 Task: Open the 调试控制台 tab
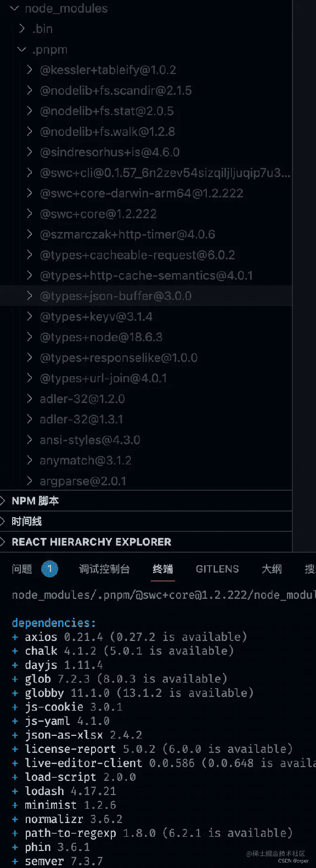pyautogui.click(x=104, y=569)
